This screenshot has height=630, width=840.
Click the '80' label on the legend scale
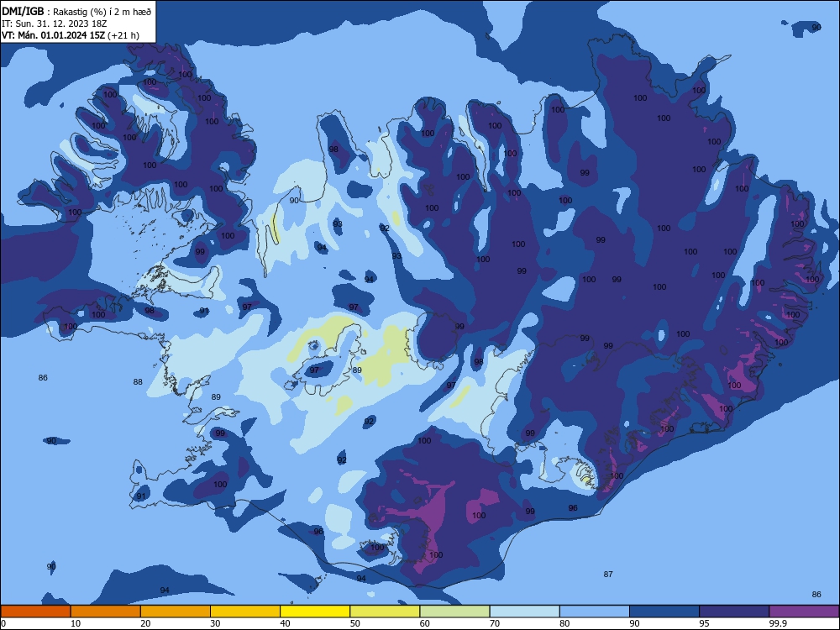(564, 623)
